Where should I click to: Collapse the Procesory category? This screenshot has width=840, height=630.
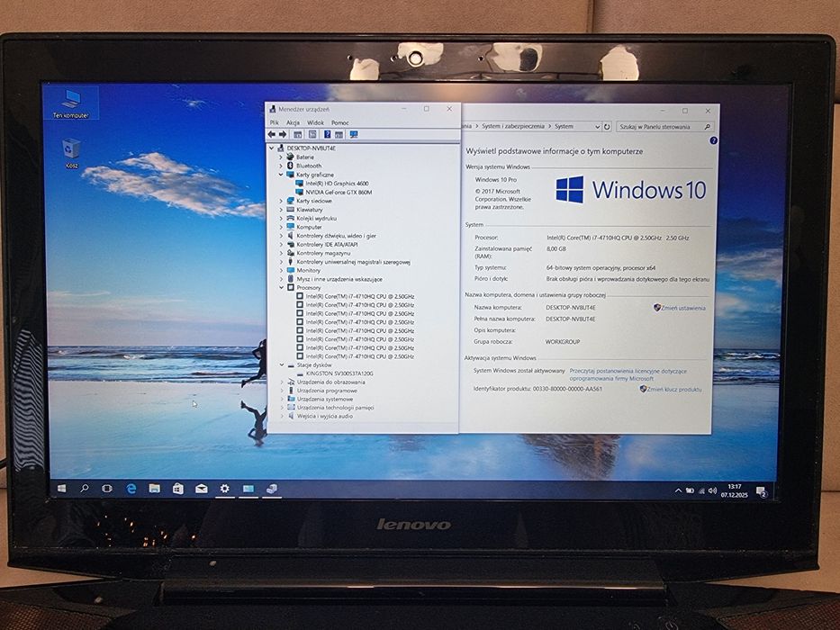tap(281, 288)
